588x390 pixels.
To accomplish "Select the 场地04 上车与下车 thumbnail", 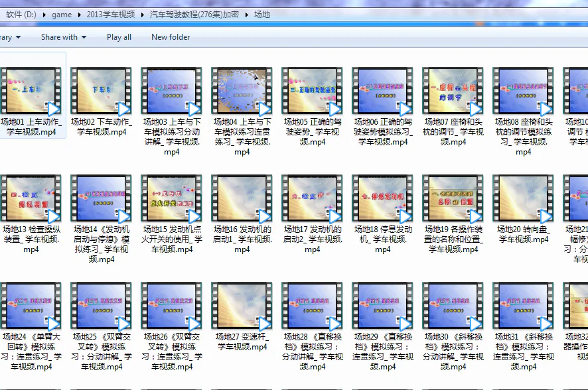I will point(242,90).
